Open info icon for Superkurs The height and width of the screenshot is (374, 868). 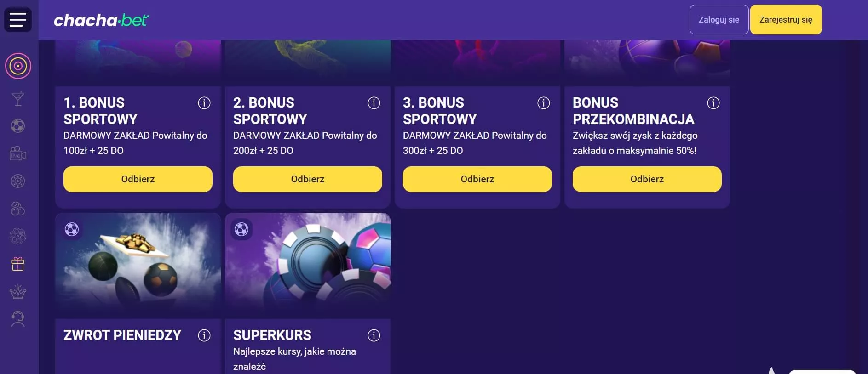coord(374,335)
